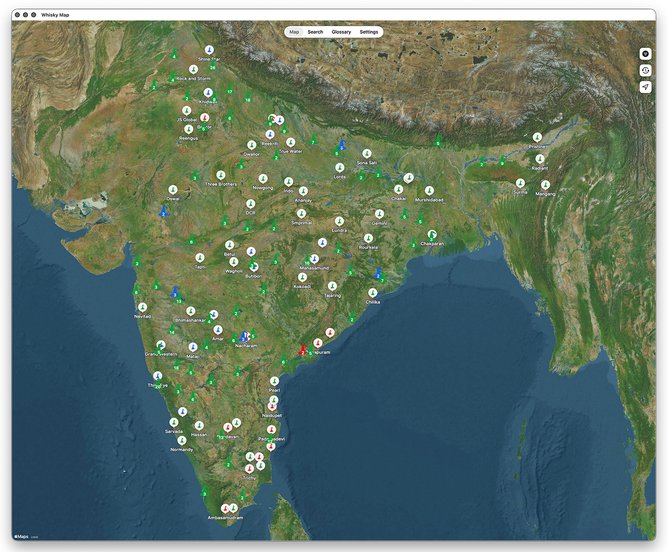668x552 pixels.
Task: Select the Kokoadi distillery pin
Action: [x=302, y=278]
